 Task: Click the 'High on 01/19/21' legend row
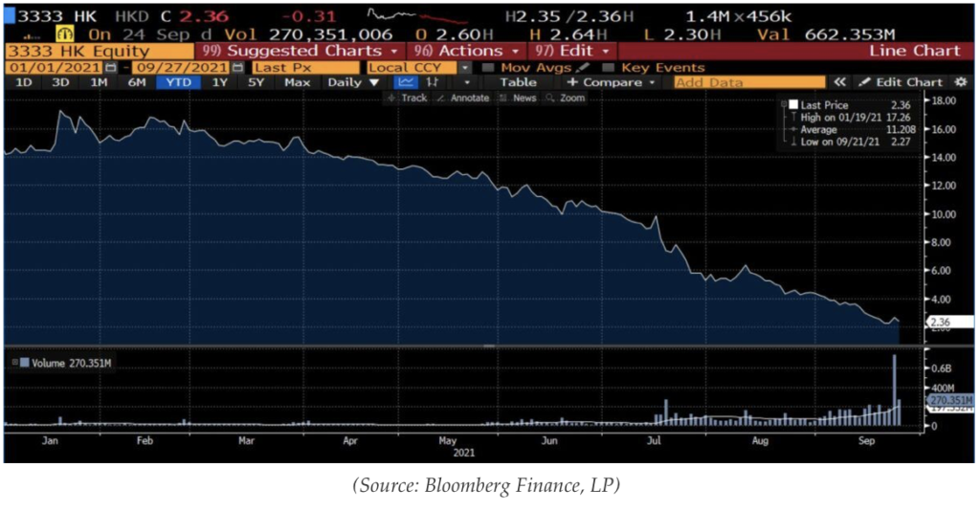(850, 118)
